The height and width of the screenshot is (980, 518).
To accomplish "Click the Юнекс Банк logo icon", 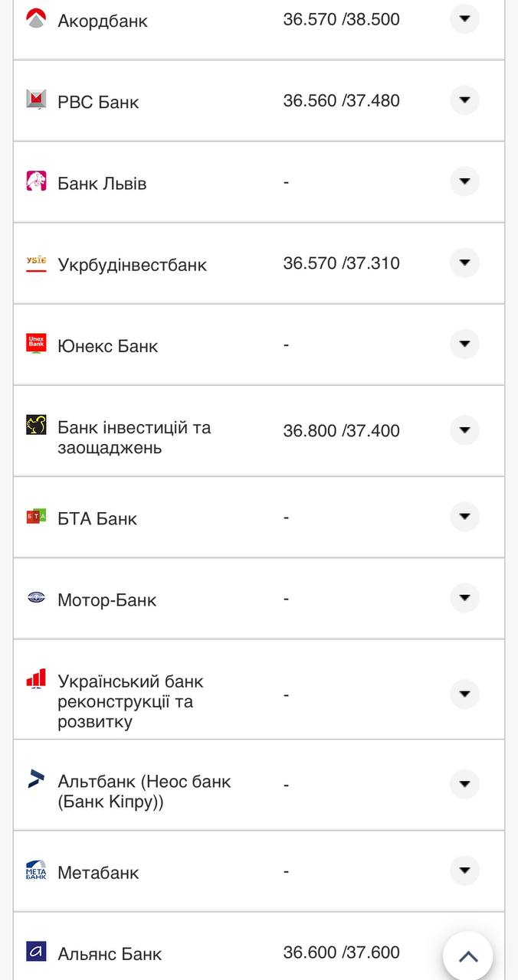I will 35,345.
